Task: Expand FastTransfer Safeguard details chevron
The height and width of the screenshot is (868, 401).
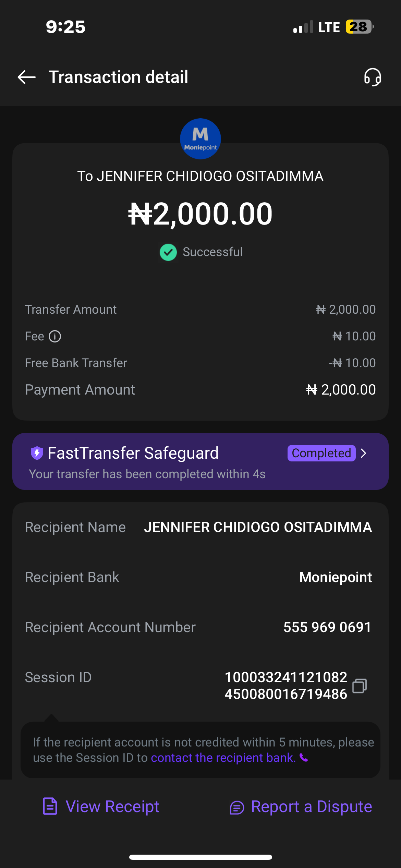Action: [364, 453]
